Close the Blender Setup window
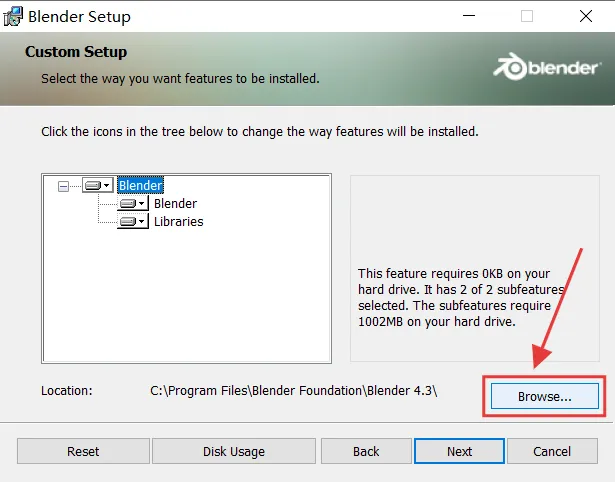 point(586,16)
